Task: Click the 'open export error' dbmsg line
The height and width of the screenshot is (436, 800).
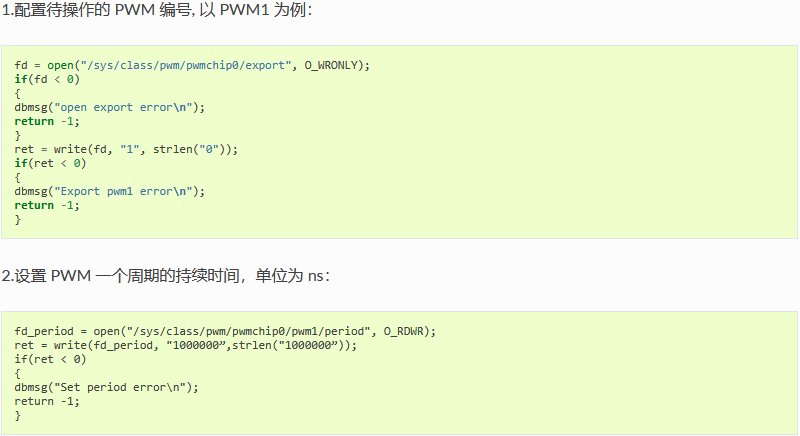Action: point(110,107)
